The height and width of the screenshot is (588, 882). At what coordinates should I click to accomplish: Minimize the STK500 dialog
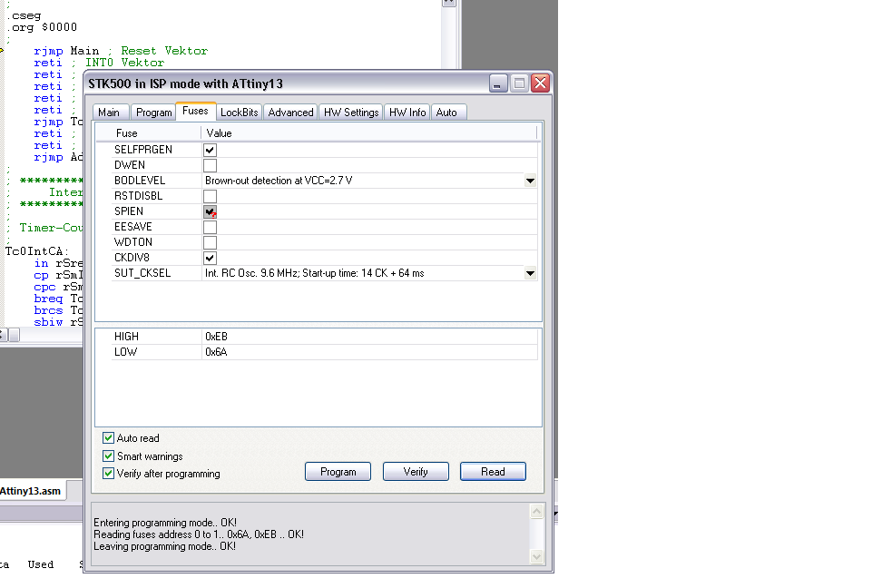pyautogui.click(x=498, y=83)
